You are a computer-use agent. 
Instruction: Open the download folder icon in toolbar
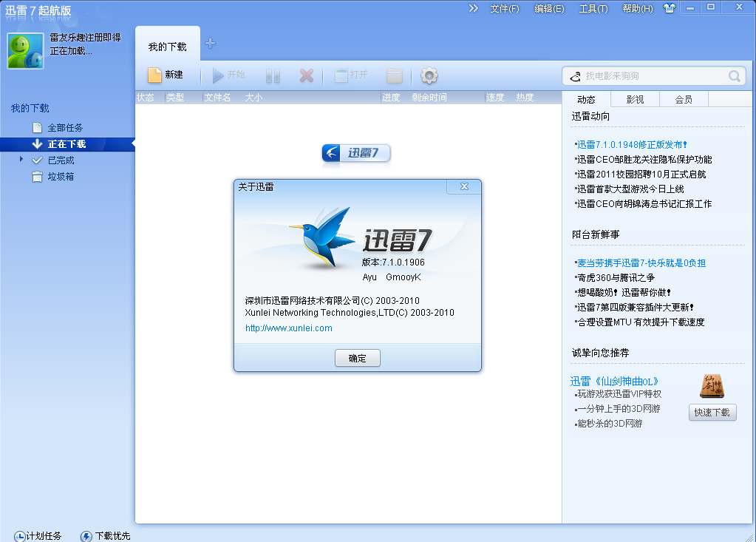pyautogui.click(x=395, y=75)
